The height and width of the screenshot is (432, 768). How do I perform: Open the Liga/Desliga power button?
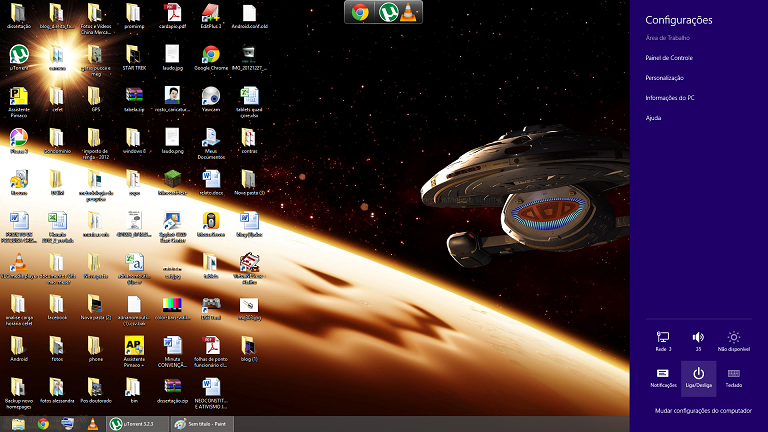(x=698, y=378)
